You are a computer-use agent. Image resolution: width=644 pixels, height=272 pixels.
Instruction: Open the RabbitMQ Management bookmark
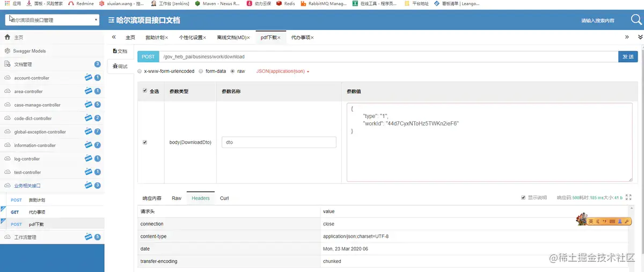[x=323, y=3]
